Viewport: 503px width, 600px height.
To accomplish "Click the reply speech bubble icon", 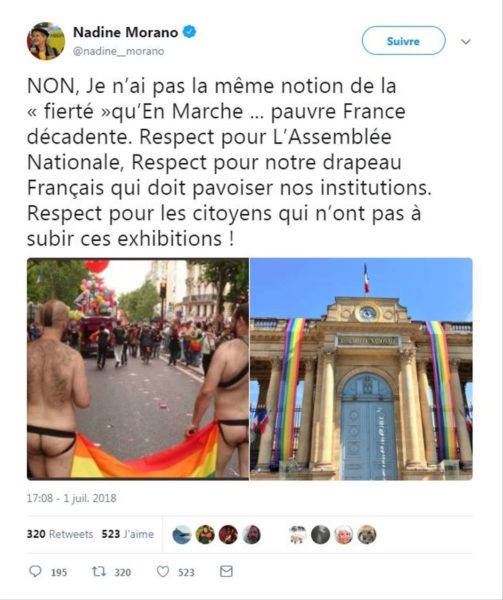I will (x=35, y=572).
